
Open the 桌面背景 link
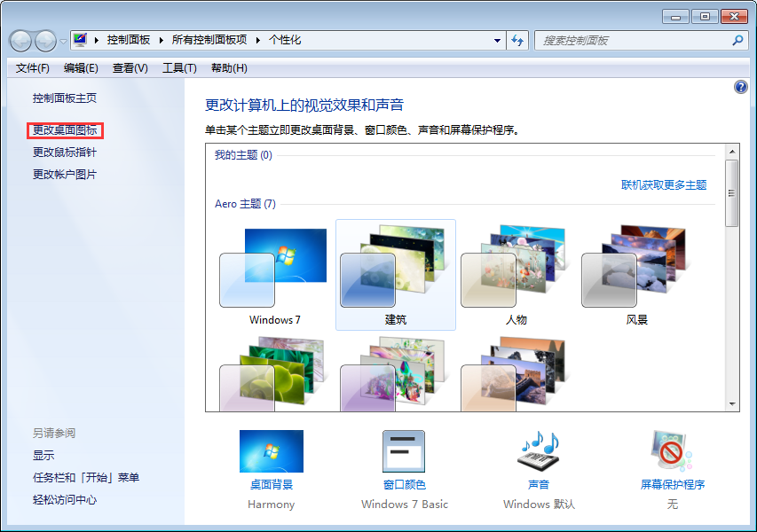pyautogui.click(x=272, y=485)
